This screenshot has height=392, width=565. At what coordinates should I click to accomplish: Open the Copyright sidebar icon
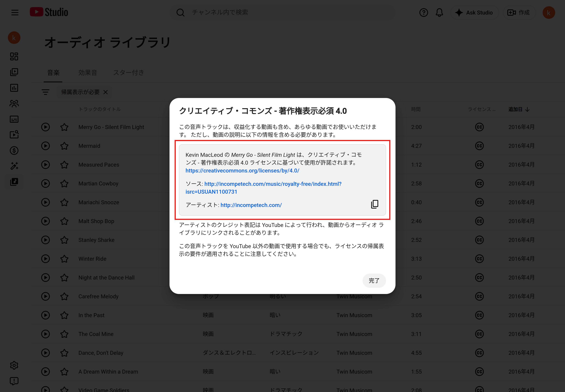14,135
